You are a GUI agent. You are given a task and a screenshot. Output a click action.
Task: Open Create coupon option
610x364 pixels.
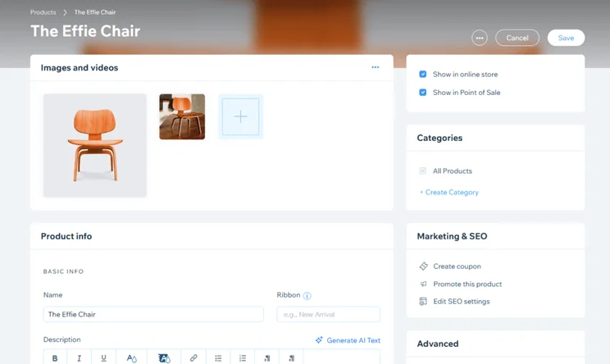coord(457,266)
